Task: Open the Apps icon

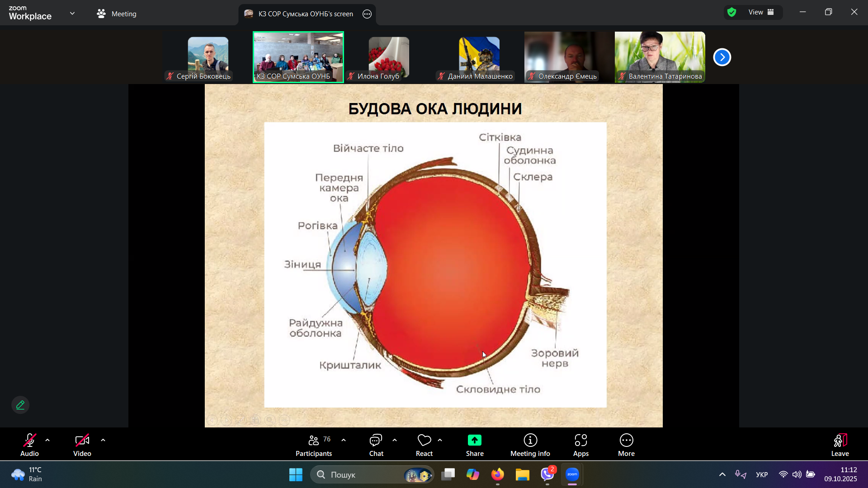Action: pyautogui.click(x=580, y=441)
